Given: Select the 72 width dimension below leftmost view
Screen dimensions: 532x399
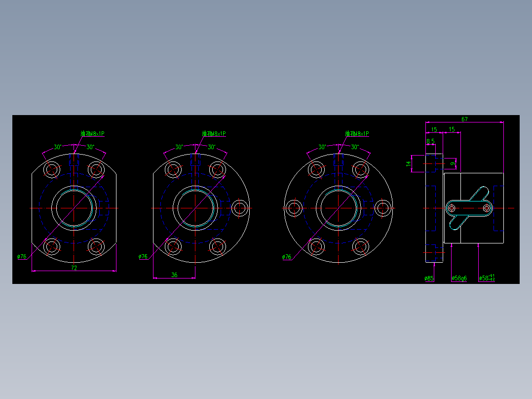Looking at the screenshot, I should point(74,268).
